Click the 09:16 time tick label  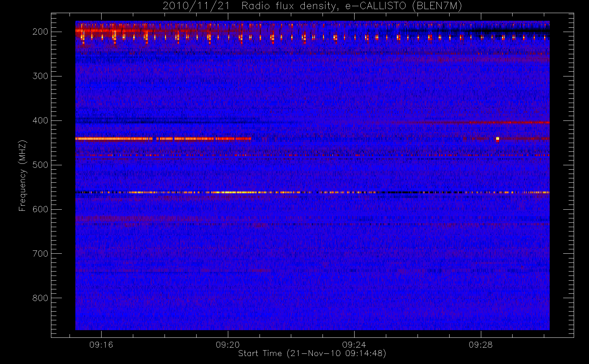pyautogui.click(x=101, y=345)
